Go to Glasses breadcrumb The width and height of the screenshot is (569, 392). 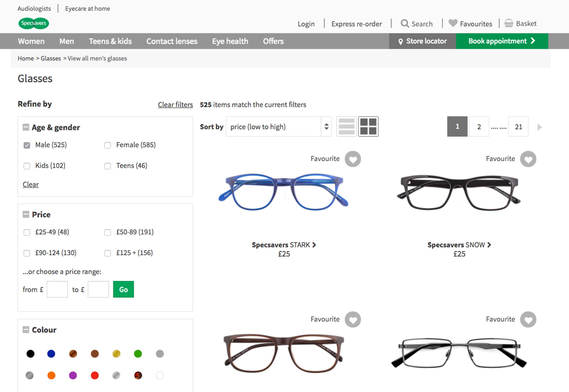tap(51, 58)
